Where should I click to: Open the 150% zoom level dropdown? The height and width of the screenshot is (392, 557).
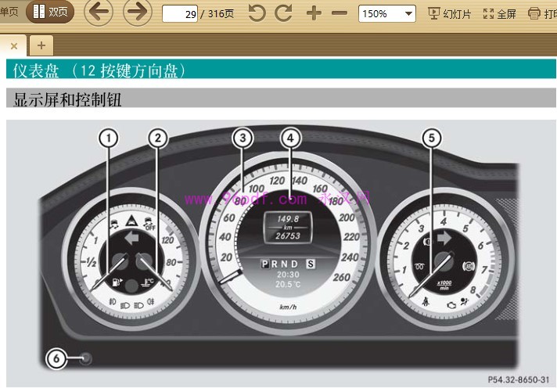point(387,14)
